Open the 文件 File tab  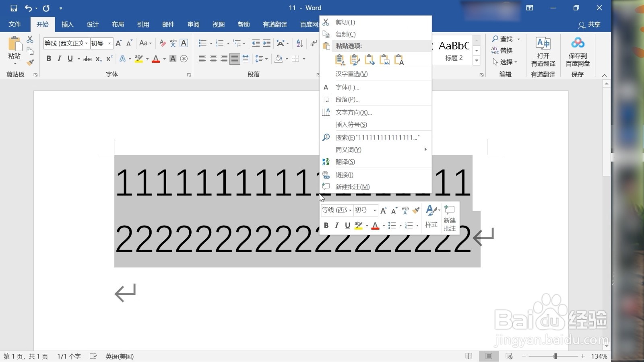(x=14, y=24)
